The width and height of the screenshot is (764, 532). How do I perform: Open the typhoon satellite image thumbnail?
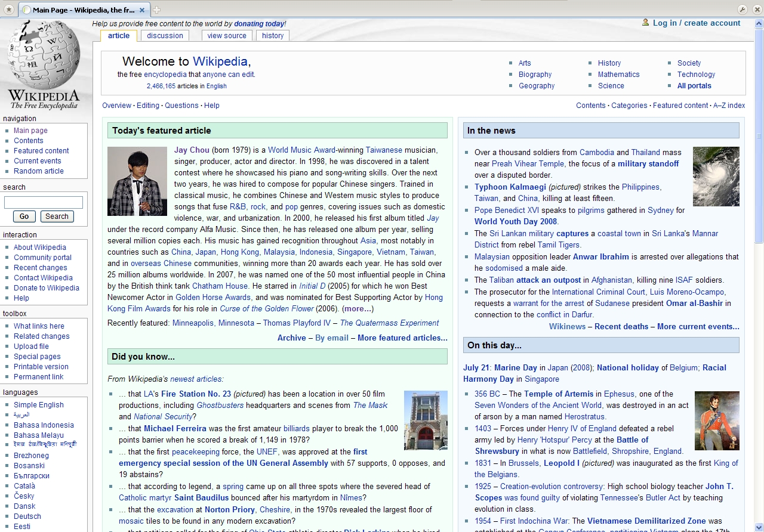pos(716,177)
